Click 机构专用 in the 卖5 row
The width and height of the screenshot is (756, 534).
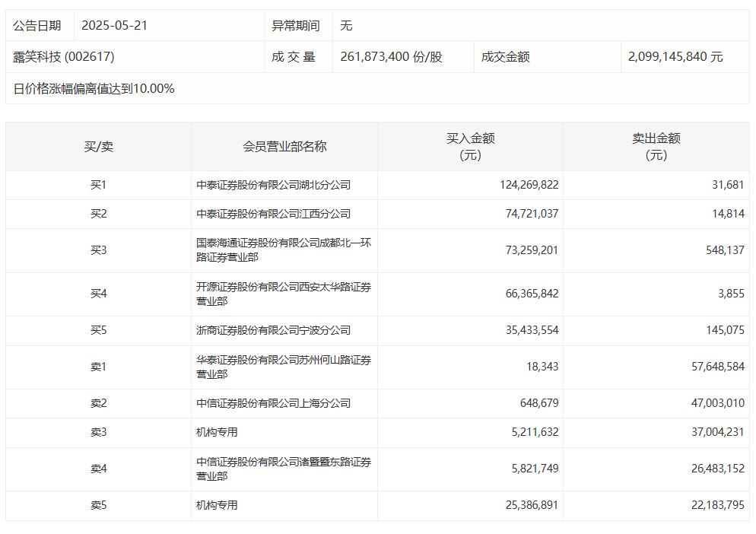[218, 505]
